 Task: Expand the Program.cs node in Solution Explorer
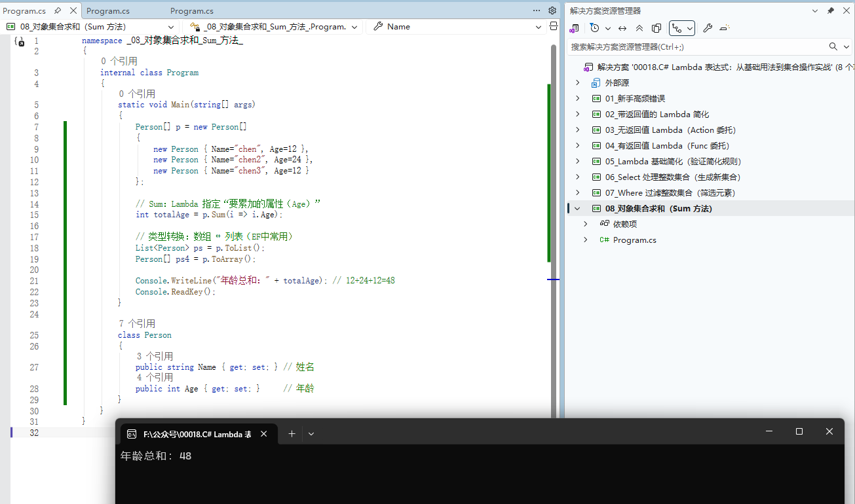point(585,240)
